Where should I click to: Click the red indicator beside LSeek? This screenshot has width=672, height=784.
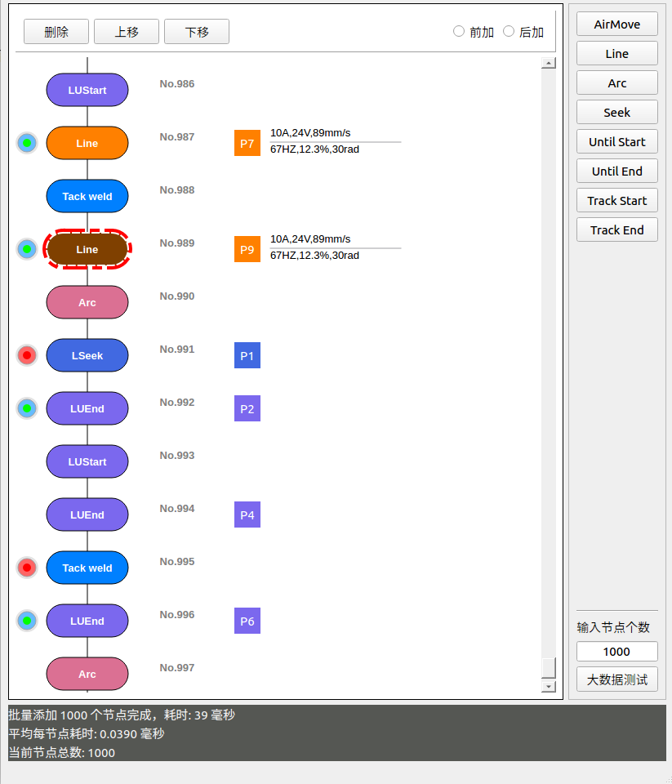[x=27, y=355]
